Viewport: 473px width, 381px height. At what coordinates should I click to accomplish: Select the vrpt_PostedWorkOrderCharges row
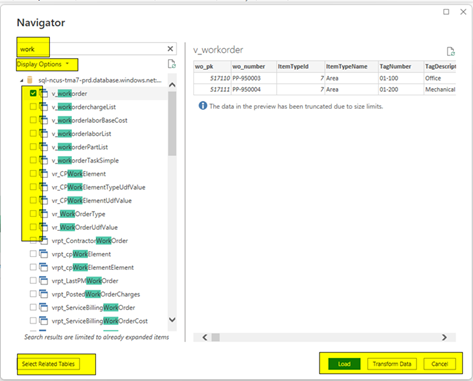(x=96, y=294)
